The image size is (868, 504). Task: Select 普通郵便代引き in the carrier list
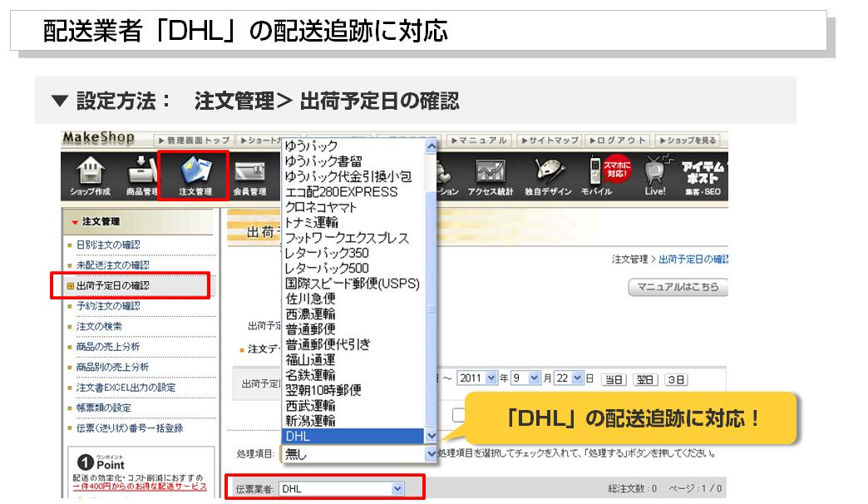click(x=354, y=344)
